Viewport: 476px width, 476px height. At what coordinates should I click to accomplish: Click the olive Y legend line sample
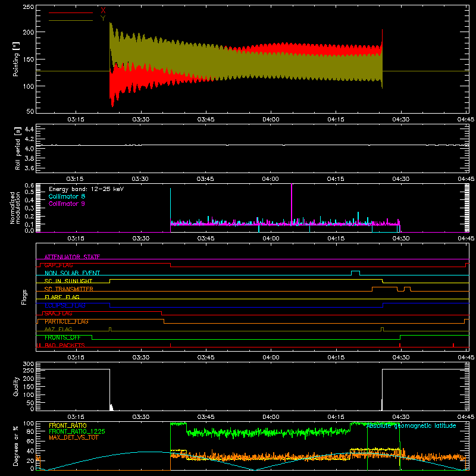[71, 20]
